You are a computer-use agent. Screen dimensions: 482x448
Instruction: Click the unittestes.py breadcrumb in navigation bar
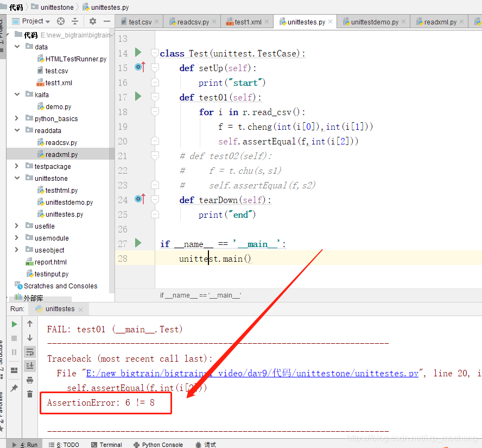pos(106,7)
